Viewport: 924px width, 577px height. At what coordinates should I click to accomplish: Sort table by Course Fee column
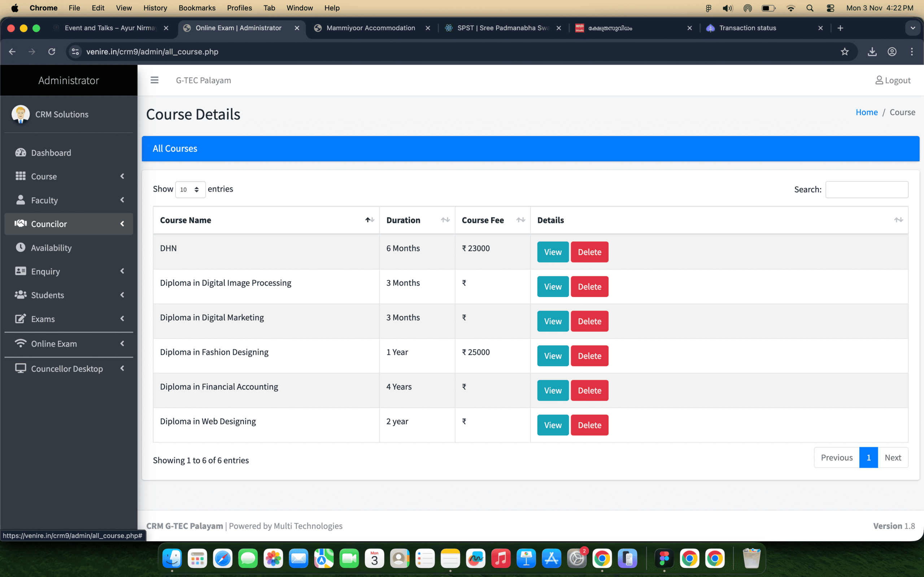(520, 220)
